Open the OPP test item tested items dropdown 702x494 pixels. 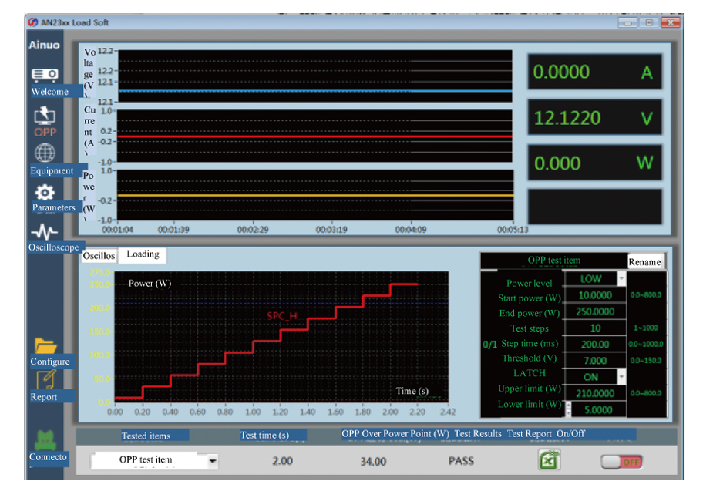click(213, 460)
